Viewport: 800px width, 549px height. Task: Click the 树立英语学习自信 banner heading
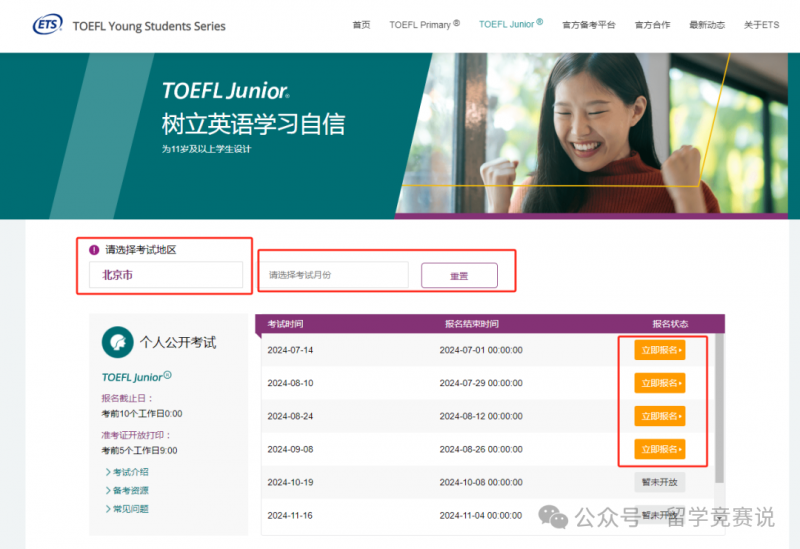(x=254, y=124)
